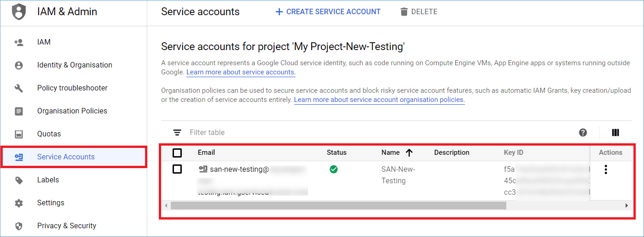The image size is (644, 237).
Task: Sort by Name column header
Action: click(x=391, y=152)
